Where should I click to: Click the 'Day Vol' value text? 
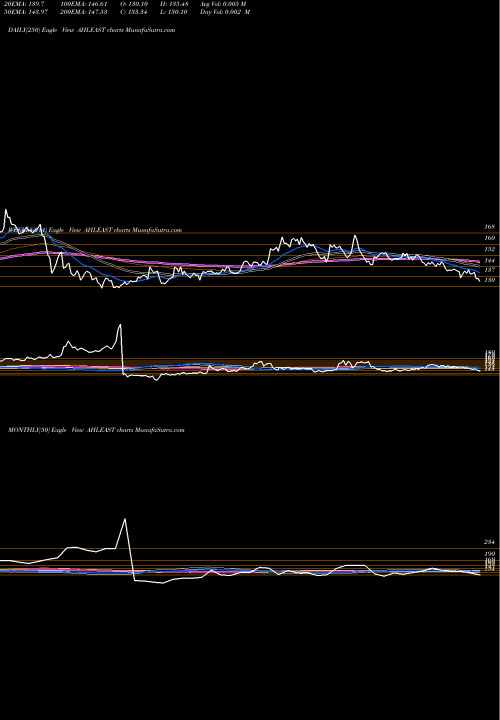225,12
